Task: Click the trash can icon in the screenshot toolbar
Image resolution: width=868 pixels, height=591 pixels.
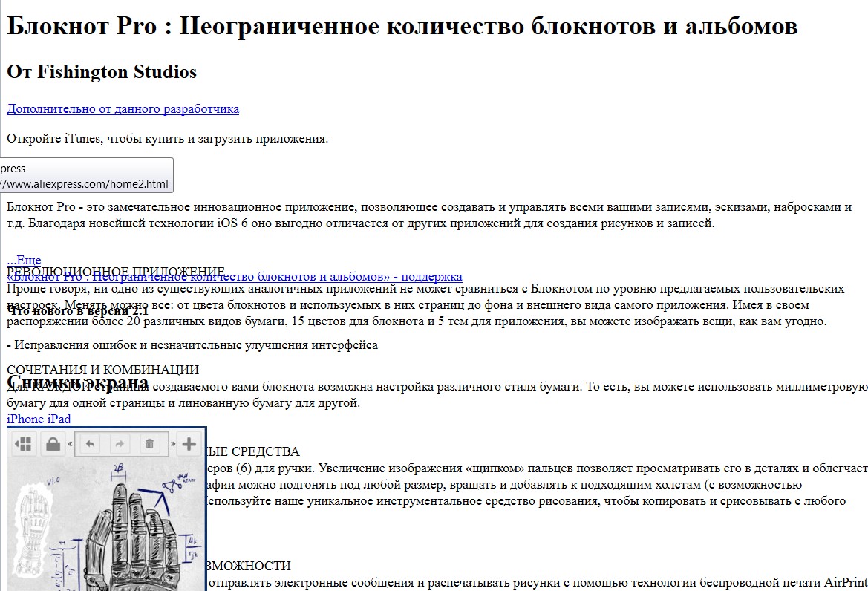Action: point(149,444)
